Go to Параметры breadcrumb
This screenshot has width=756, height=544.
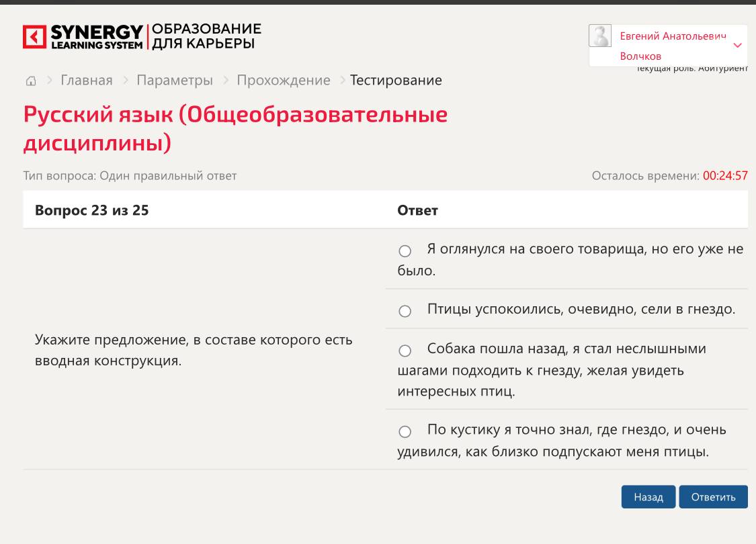tap(175, 80)
